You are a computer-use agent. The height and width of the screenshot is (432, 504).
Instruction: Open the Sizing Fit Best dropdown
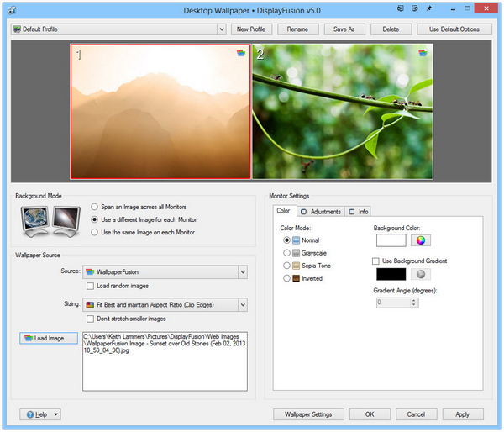tap(243, 305)
